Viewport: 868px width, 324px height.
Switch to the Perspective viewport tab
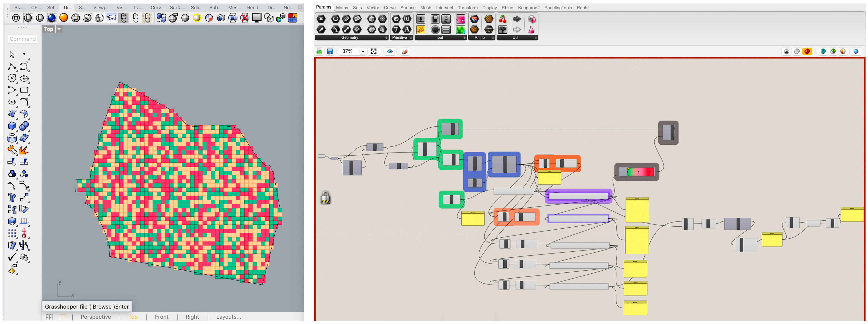tap(96, 317)
